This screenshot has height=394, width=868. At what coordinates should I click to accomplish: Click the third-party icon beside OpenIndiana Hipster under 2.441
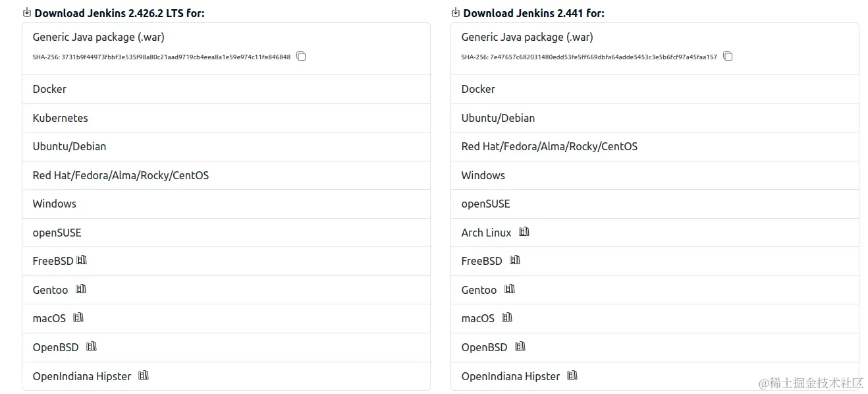572,375
